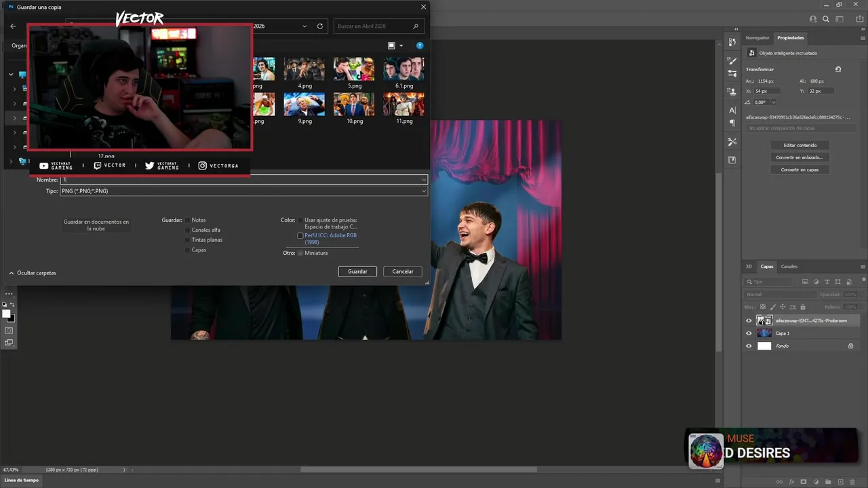This screenshot has height=488, width=868.
Task: Open the Brush Settings panel icon
Action: tap(732, 60)
